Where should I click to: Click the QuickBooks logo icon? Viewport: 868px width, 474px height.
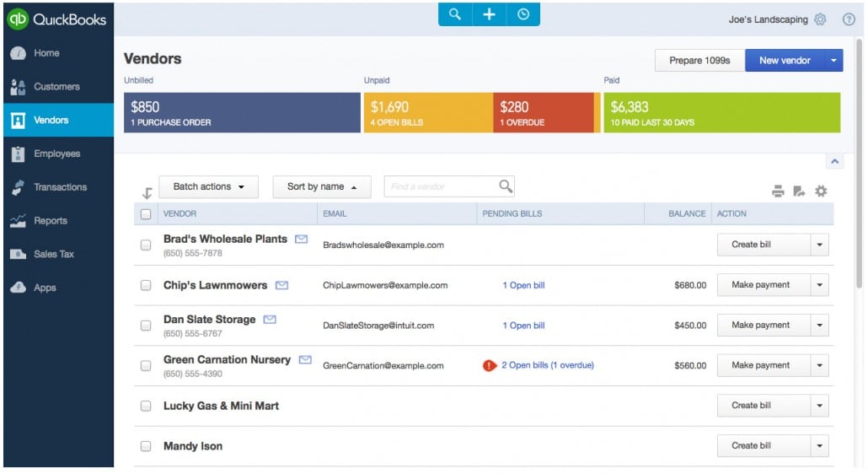coord(18,19)
